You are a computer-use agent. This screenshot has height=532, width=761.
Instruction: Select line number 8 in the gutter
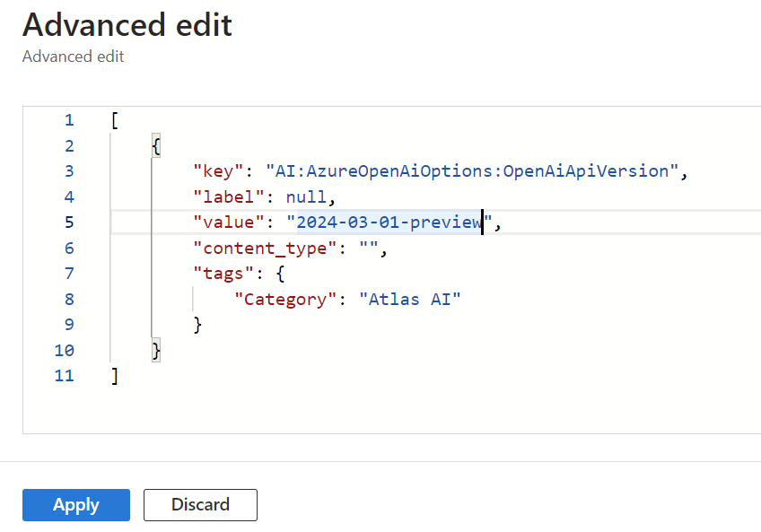pos(69,300)
